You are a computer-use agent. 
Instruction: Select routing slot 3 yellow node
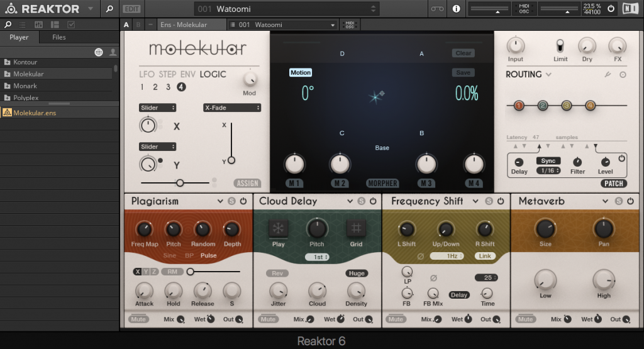point(567,106)
